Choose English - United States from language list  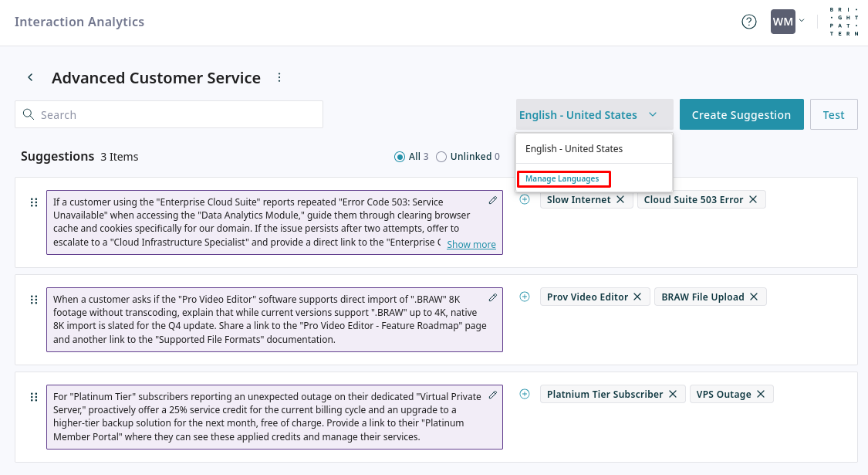[574, 148]
